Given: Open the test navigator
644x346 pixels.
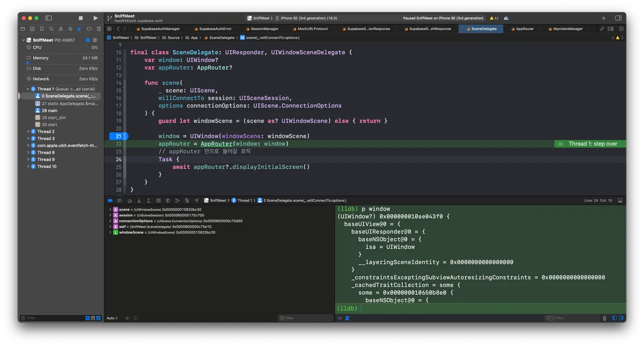Looking at the screenshot, I should pos(70,29).
